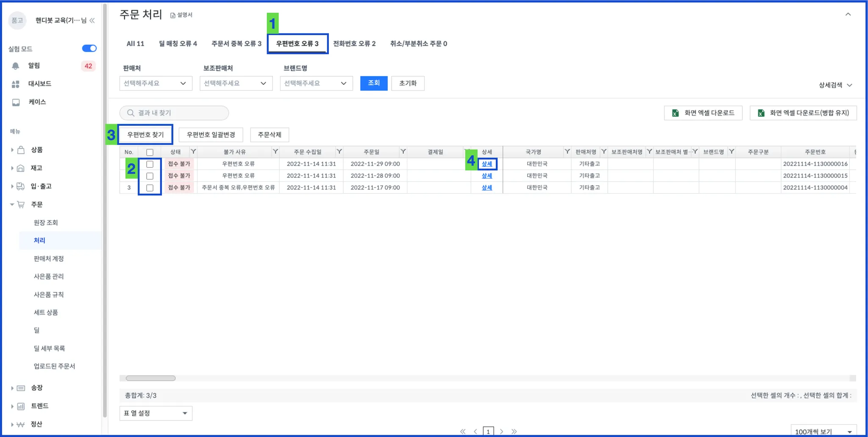The image size is (868, 437).
Task: Collapse the 주문 menu tree
Action: coord(12,205)
